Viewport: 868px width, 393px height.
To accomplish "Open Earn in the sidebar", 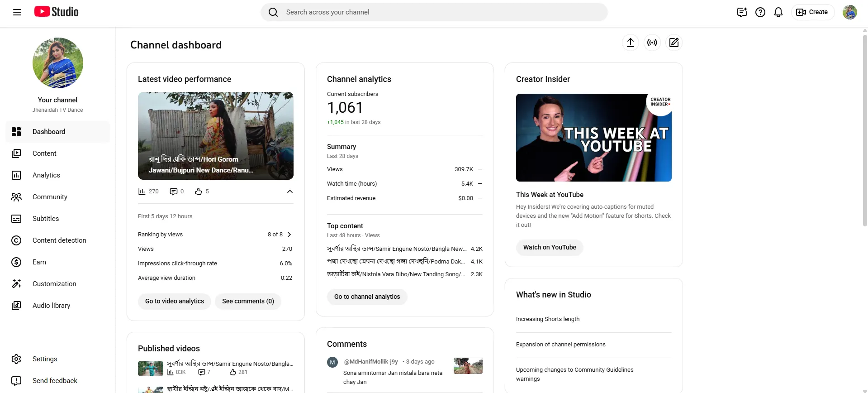I will [58, 262].
